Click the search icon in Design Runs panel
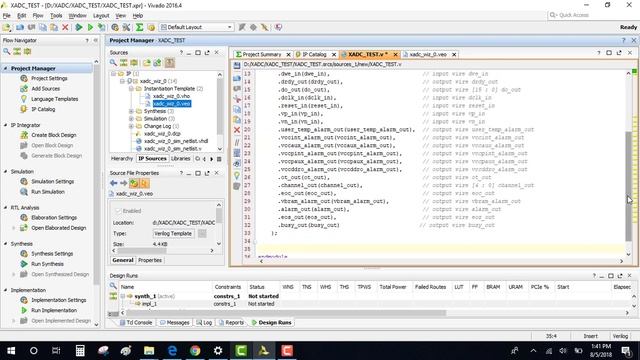The width and height of the screenshot is (640, 360). (113, 286)
